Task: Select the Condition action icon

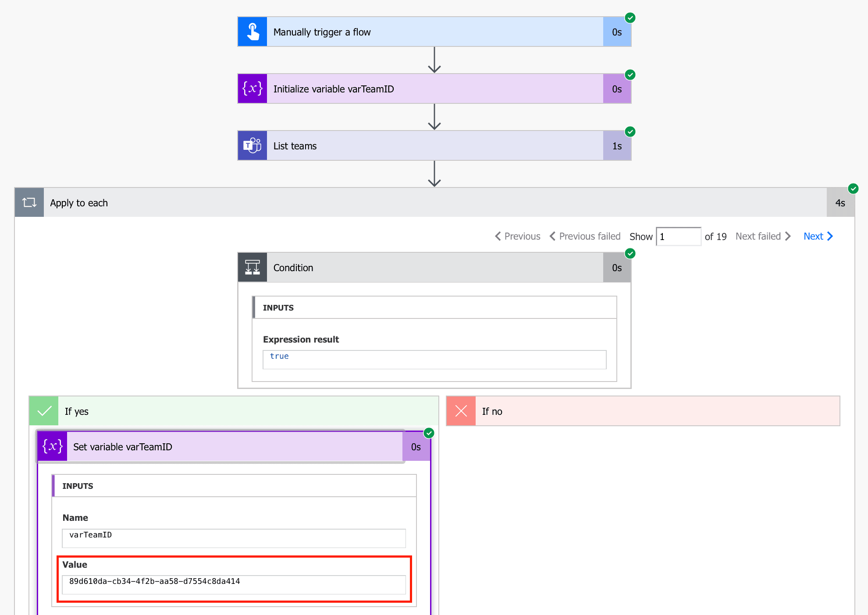Action: click(x=252, y=267)
